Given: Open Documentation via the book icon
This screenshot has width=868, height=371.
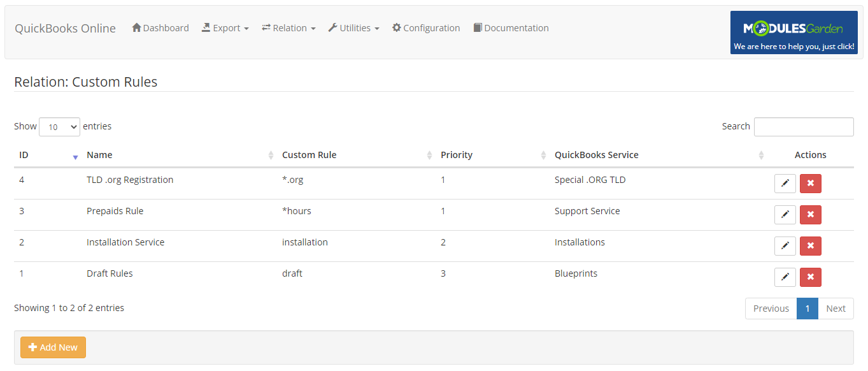Looking at the screenshot, I should [x=477, y=27].
